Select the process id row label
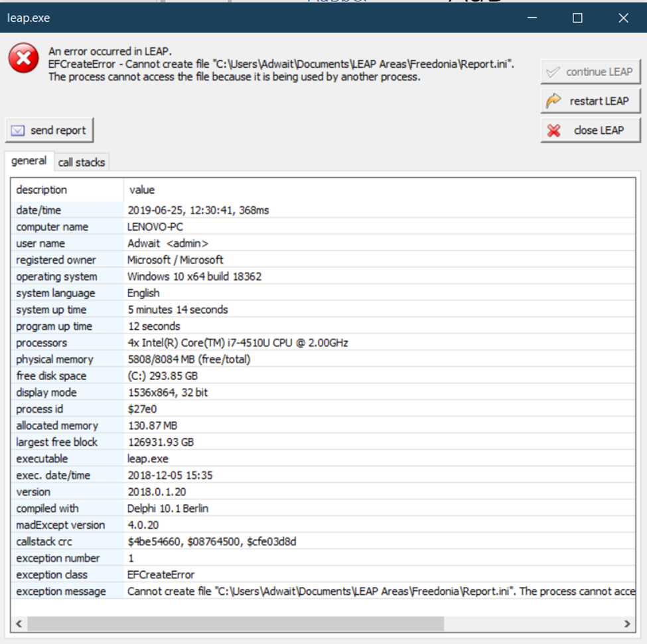Screen dimensions: 647x644 click(39, 409)
